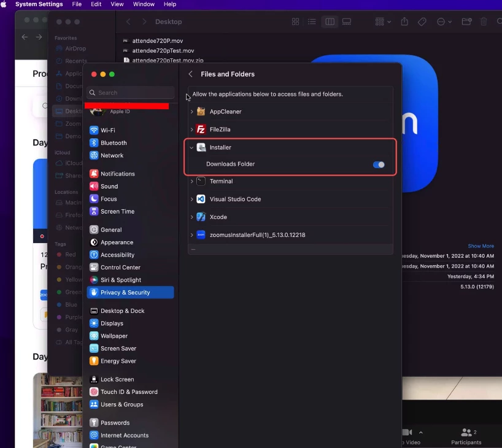
Task: Click Finder trash toolbar icon
Action: tap(484, 21)
